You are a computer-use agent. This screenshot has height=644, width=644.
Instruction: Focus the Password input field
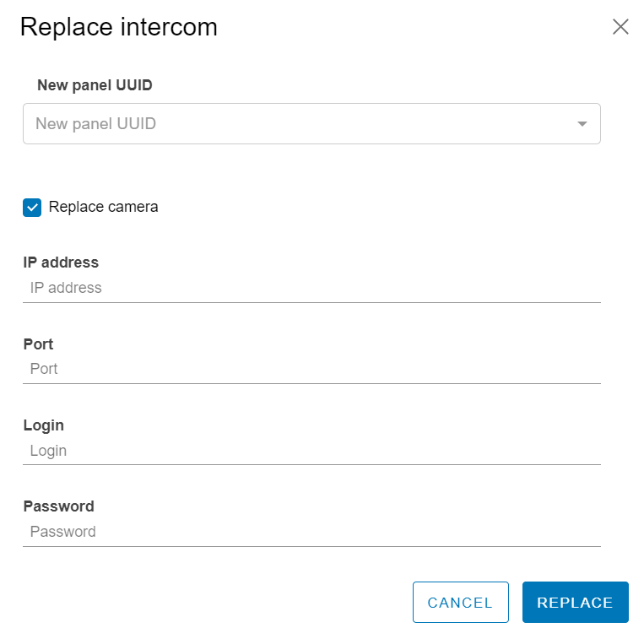(311, 532)
